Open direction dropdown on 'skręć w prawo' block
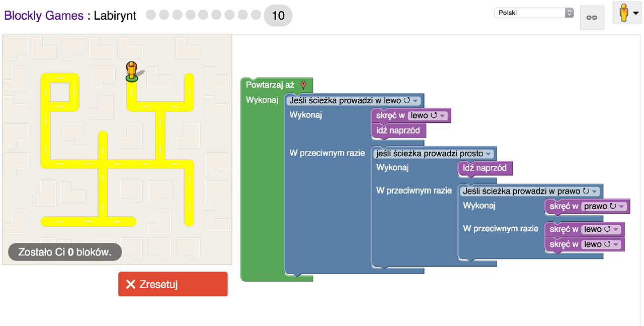 click(x=622, y=207)
